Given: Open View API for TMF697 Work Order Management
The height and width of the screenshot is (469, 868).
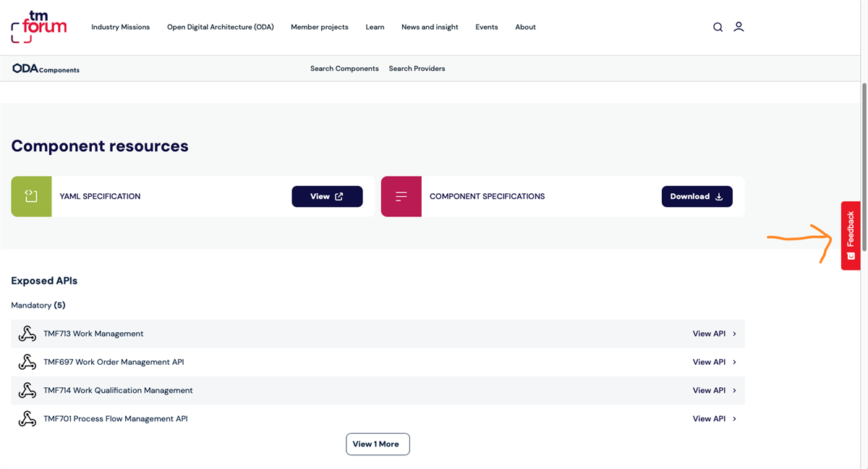Looking at the screenshot, I should click(714, 362).
